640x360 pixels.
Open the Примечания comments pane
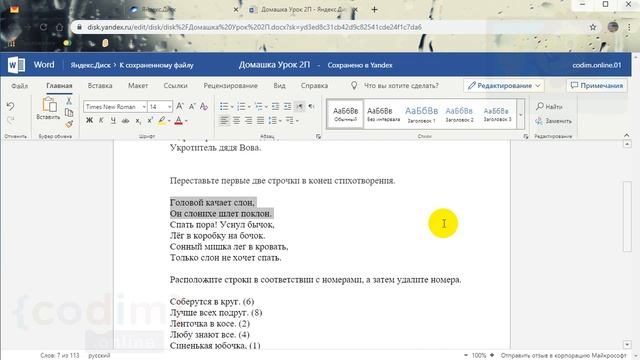[597, 85]
